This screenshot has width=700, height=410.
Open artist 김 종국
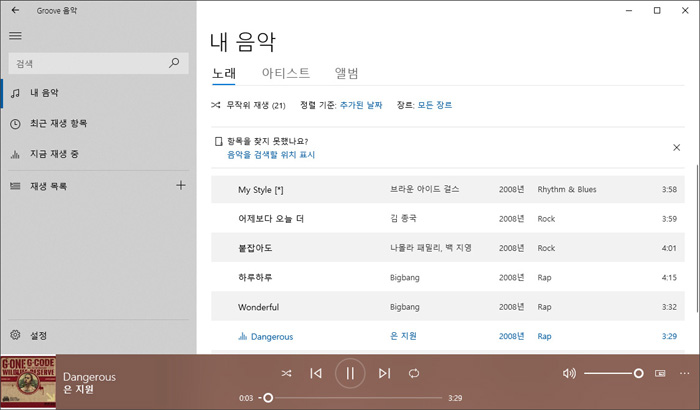point(403,218)
